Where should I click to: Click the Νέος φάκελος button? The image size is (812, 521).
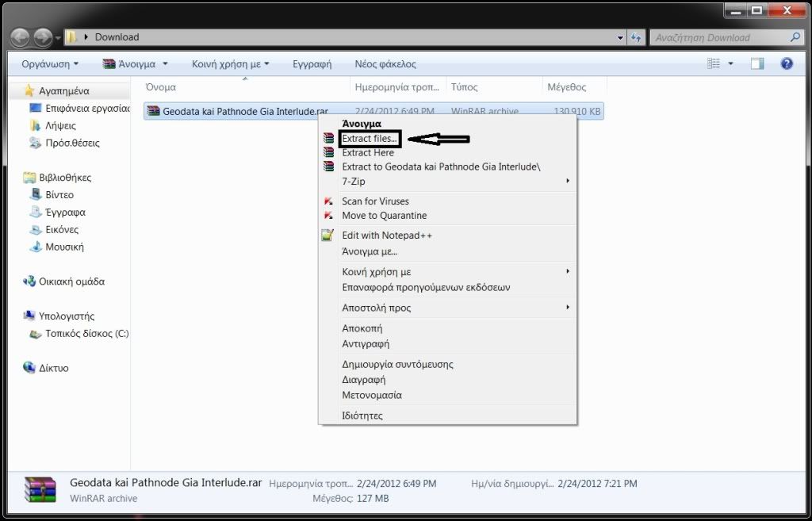(x=385, y=64)
